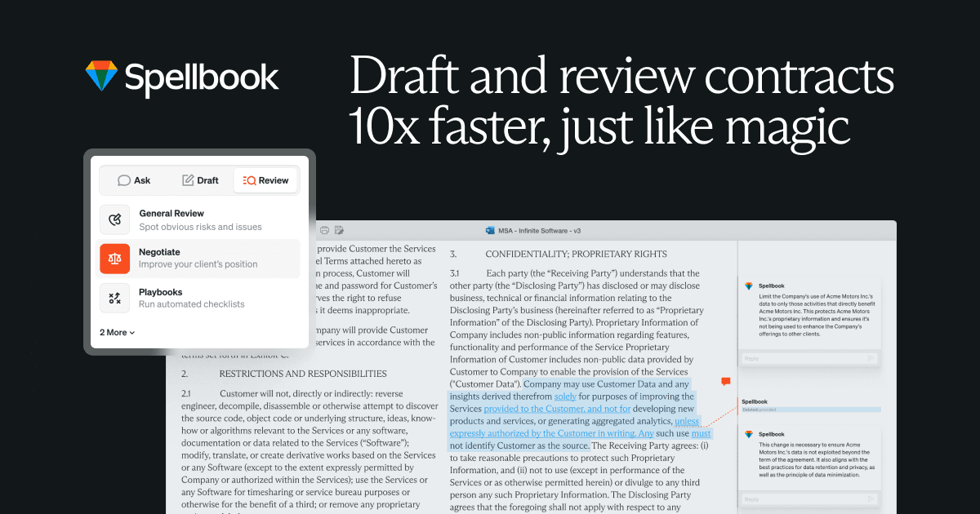Click the orange comment bubble in margin
The height and width of the screenshot is (514, 980).
tap(725, 381)
